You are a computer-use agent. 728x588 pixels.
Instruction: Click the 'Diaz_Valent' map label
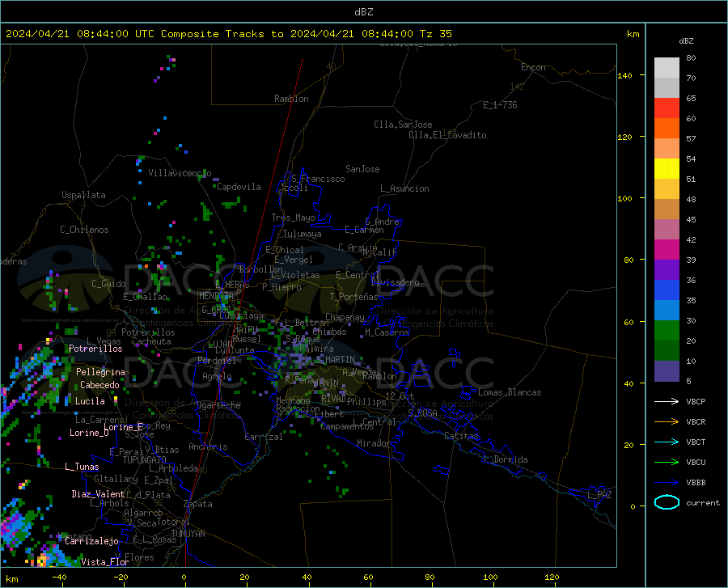[98, 494]
